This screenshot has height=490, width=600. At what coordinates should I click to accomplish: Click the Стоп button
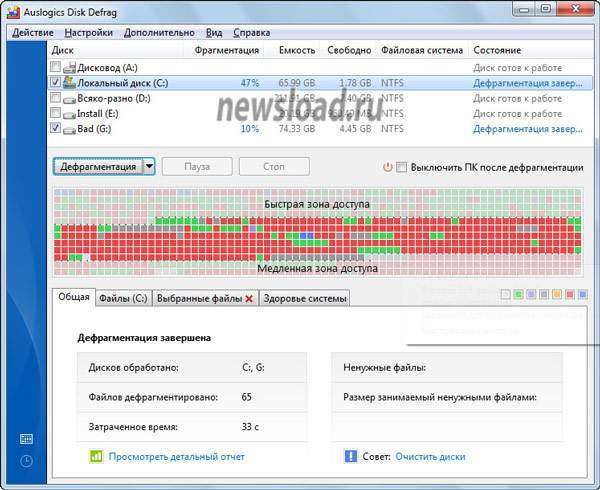[274, 166]
